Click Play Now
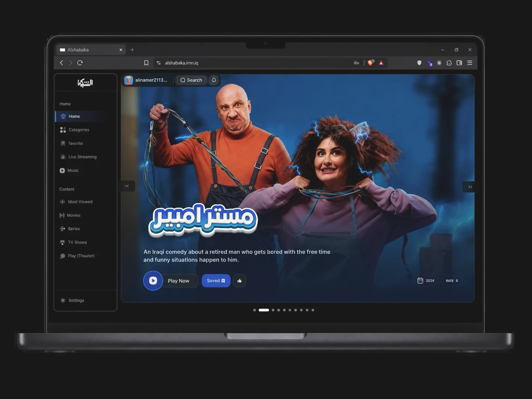Image resolution: width=532 pixels, height=399 pixels. pos(171,281)
